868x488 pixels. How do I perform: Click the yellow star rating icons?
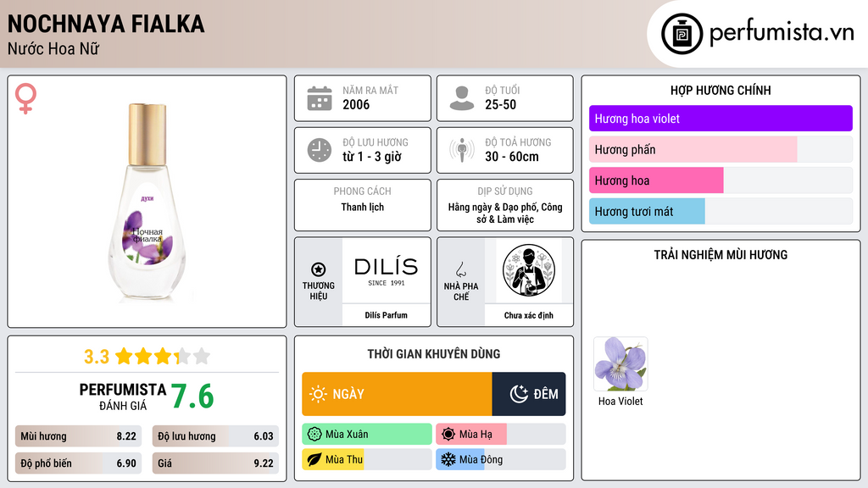coord(163,357)
